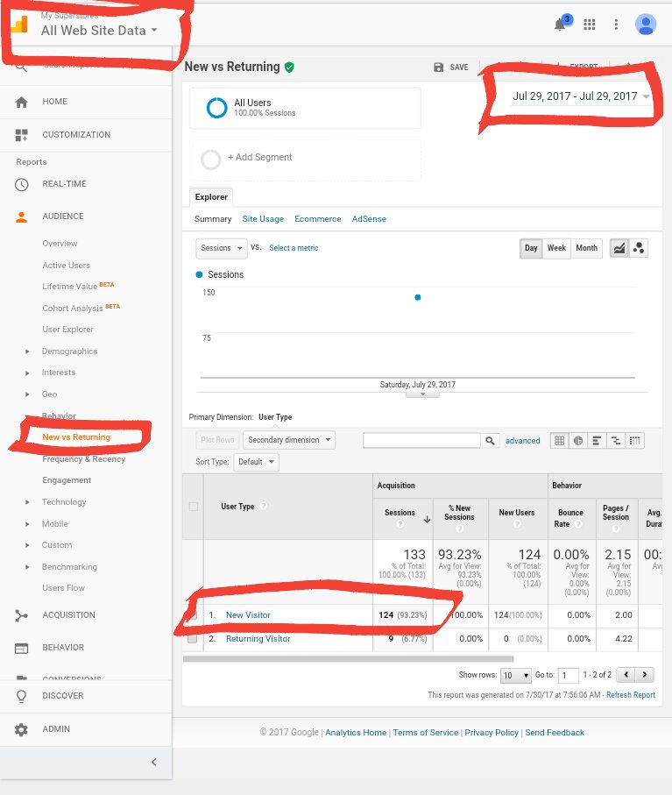Switch to the Explorer tab

211,197
